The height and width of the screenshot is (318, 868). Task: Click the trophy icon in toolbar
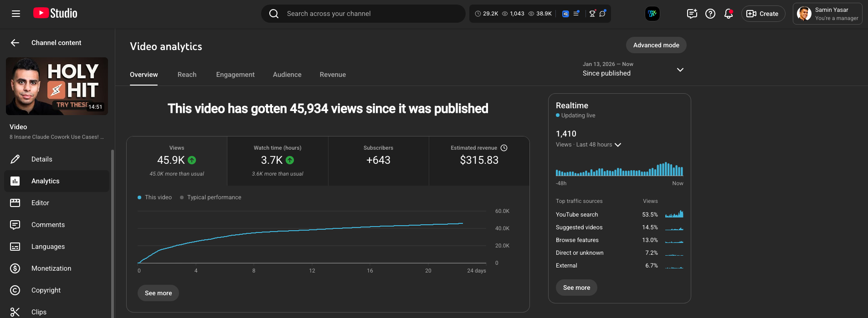click(592, 14)
